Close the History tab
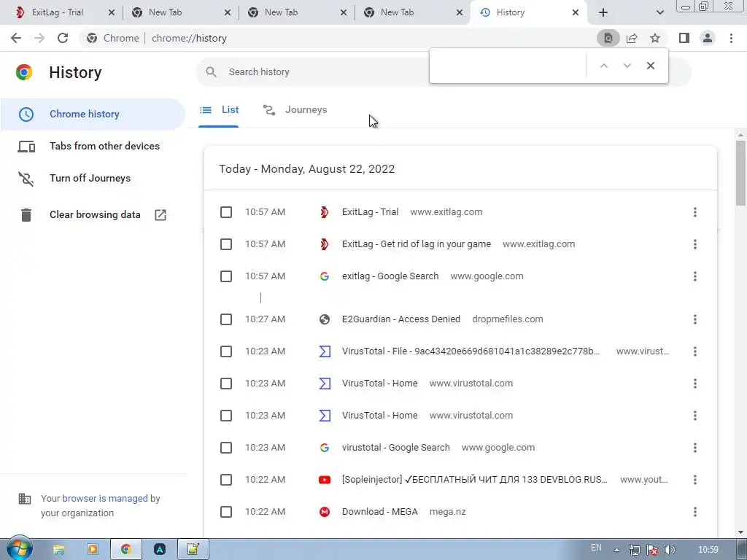The image size is (747, 560). (x=576, y=12)
